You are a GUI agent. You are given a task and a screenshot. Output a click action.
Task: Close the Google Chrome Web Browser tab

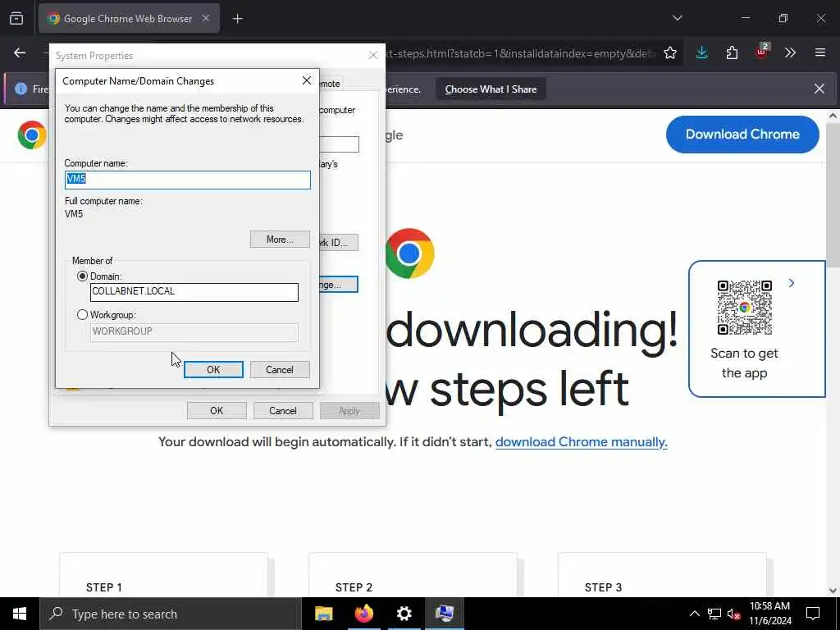coord(206,18)
